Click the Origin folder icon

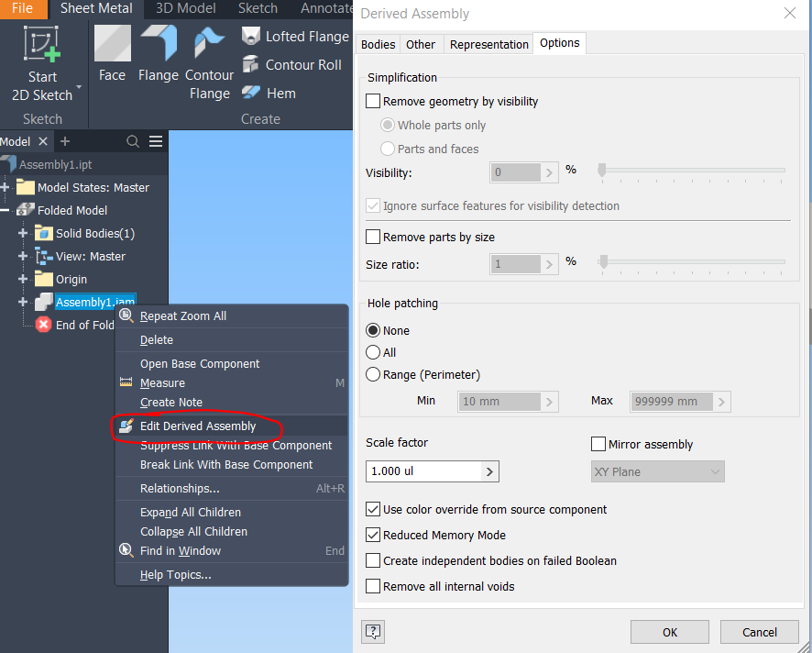point(44,280)
